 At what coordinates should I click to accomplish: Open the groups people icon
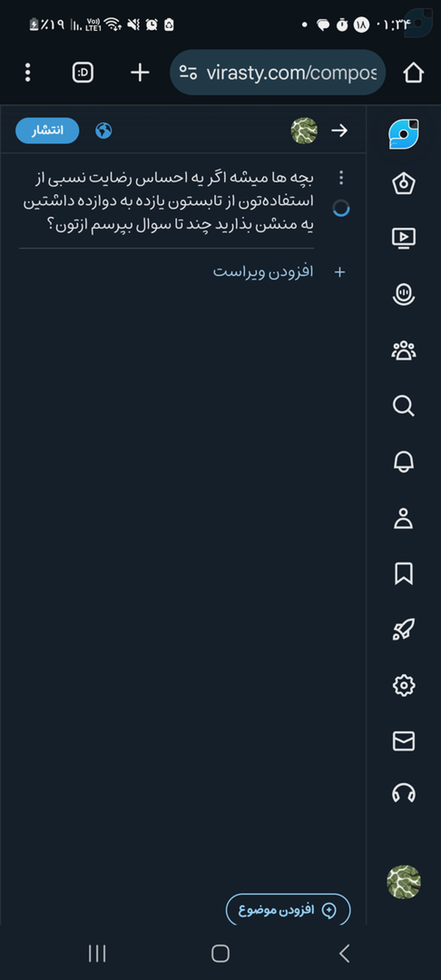403,351
